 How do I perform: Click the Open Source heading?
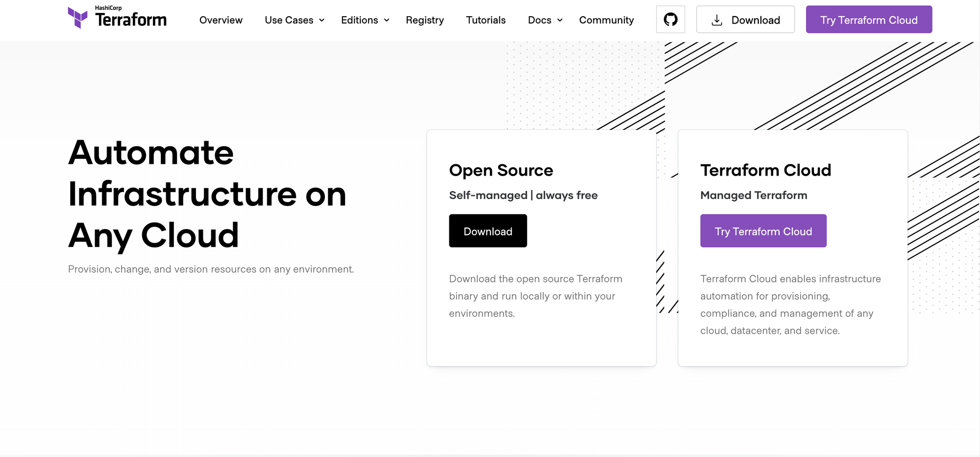point(501,170)
